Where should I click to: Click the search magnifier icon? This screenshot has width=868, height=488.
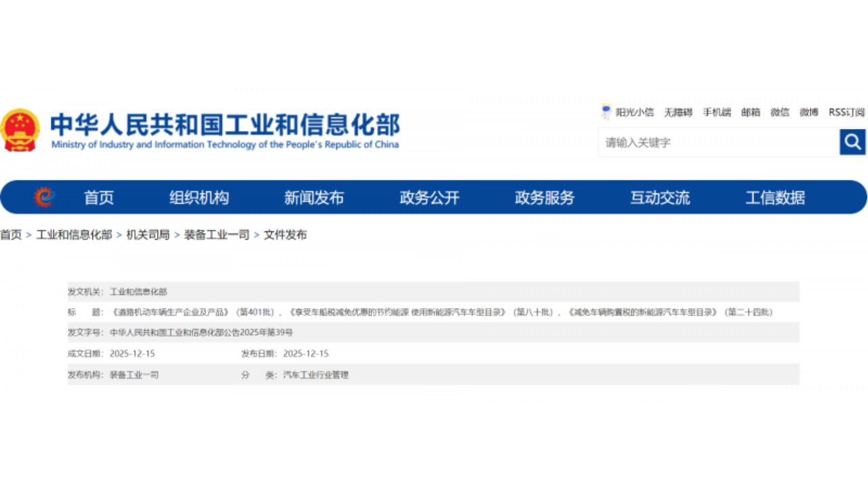(x=852, y=143)
